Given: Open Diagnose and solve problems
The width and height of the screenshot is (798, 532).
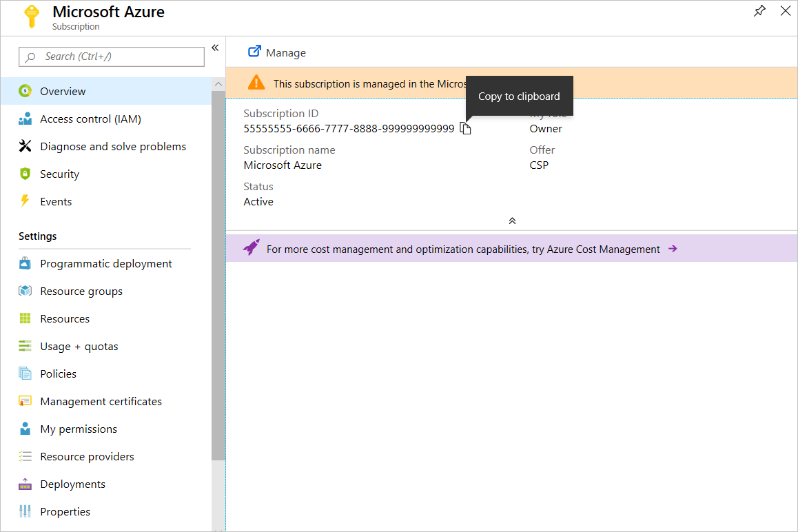Looking at the screenshot, I should [x=113, y=146].
